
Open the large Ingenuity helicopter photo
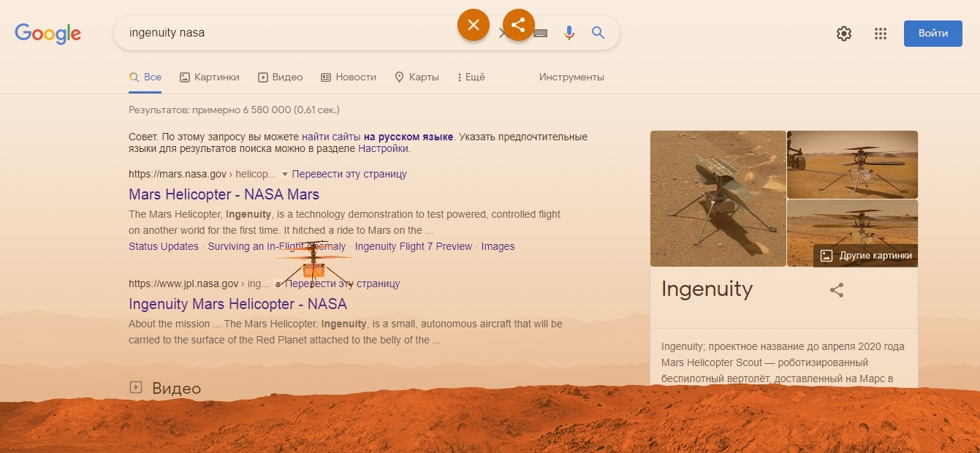pos(718,199)
